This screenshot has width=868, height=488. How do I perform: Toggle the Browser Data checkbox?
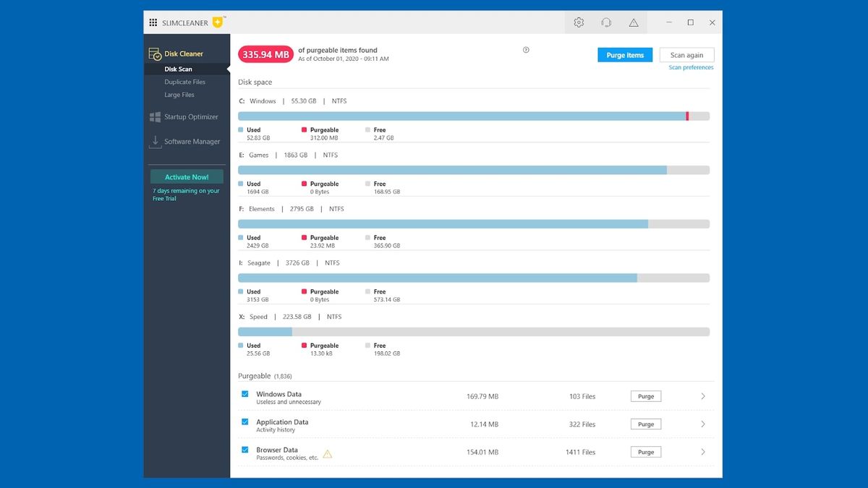click(x=245, y=450)
